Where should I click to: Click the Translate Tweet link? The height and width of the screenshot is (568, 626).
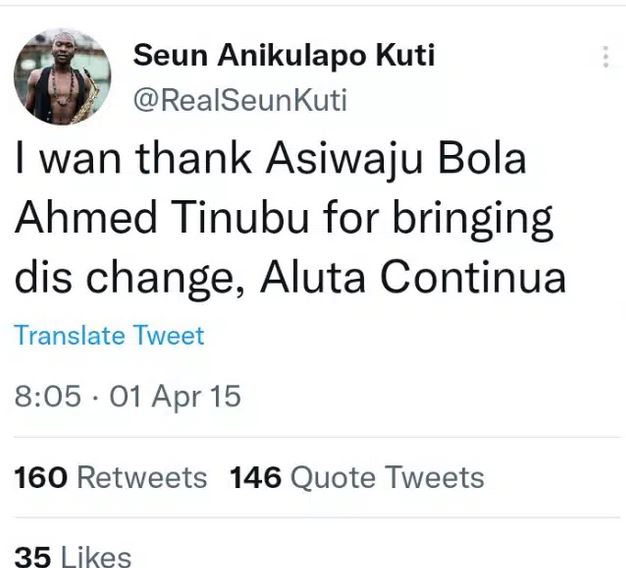(x=109, y=335)
